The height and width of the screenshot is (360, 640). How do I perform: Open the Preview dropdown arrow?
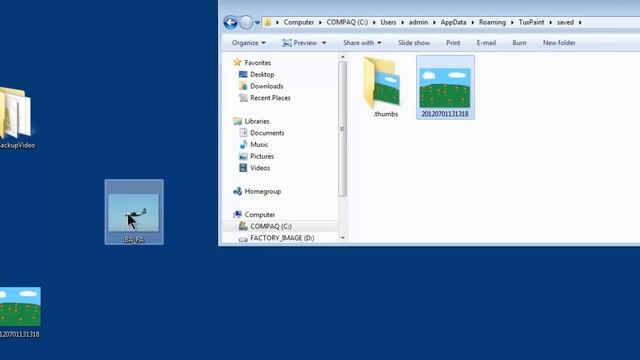coord(324,43)
